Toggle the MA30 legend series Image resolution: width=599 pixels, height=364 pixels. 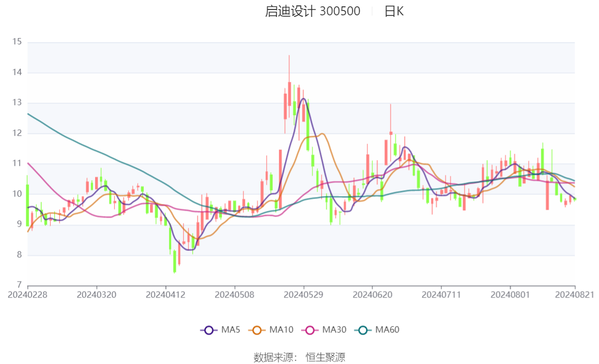tap(324, 330)
